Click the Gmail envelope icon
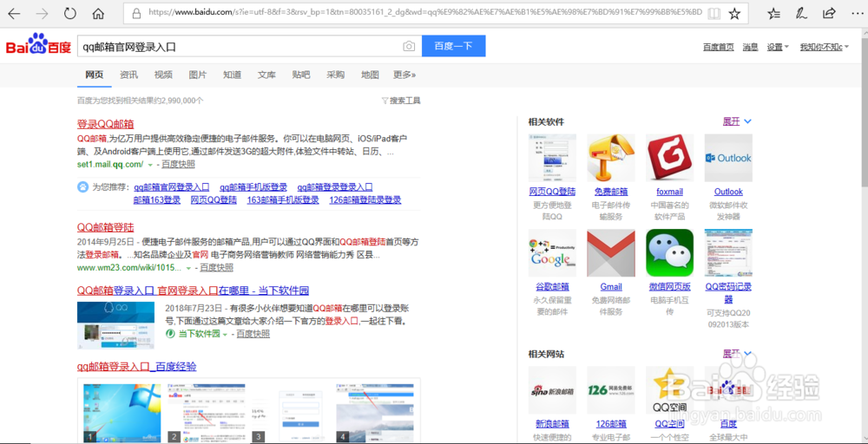 tap(610, 252)
